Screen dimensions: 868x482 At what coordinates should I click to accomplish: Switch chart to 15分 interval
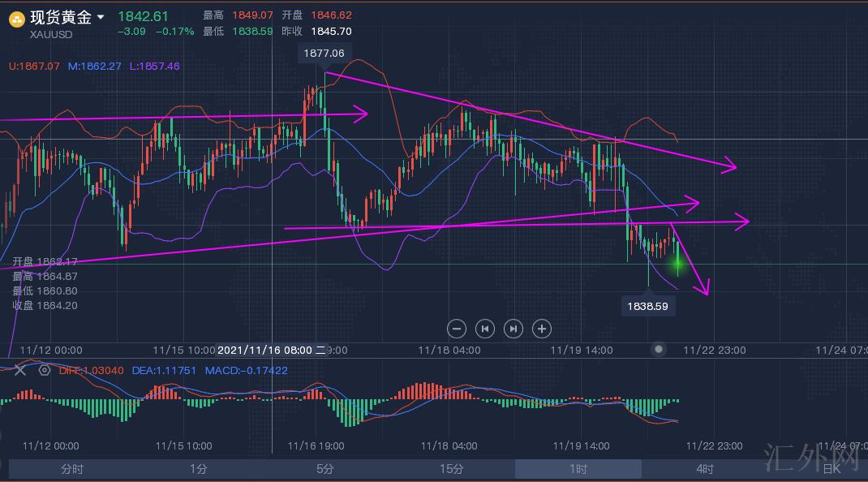click(451, 469)
